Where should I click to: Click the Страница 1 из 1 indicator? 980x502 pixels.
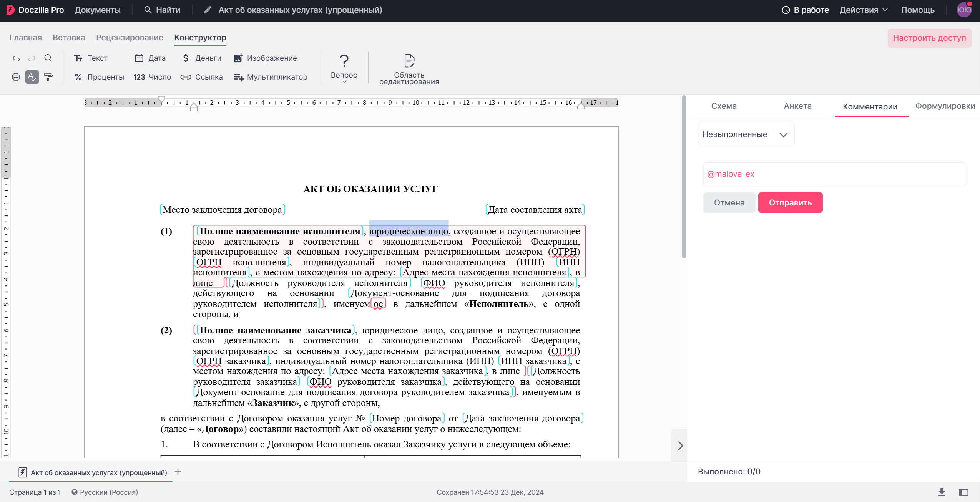35,492
